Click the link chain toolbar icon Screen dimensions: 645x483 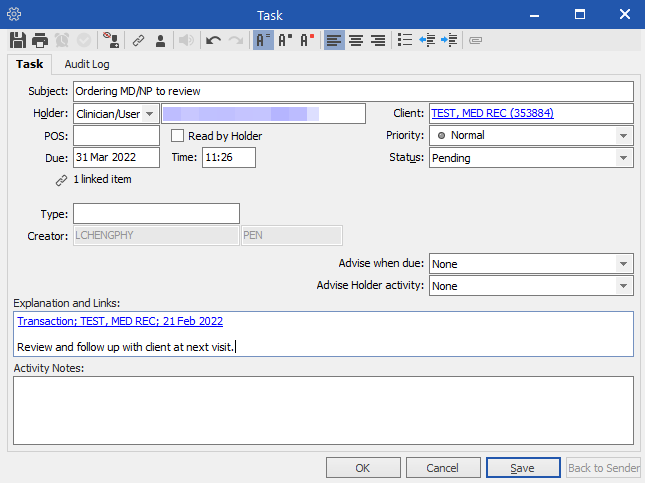(138, 41)
